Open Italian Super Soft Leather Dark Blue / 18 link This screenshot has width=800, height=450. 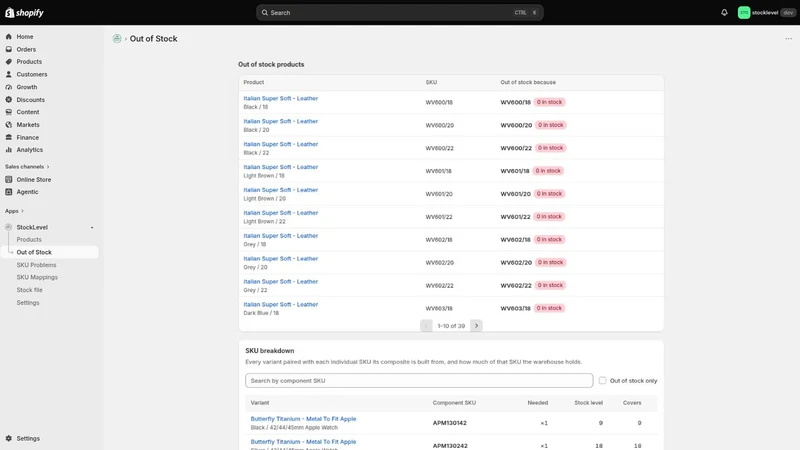281,305
